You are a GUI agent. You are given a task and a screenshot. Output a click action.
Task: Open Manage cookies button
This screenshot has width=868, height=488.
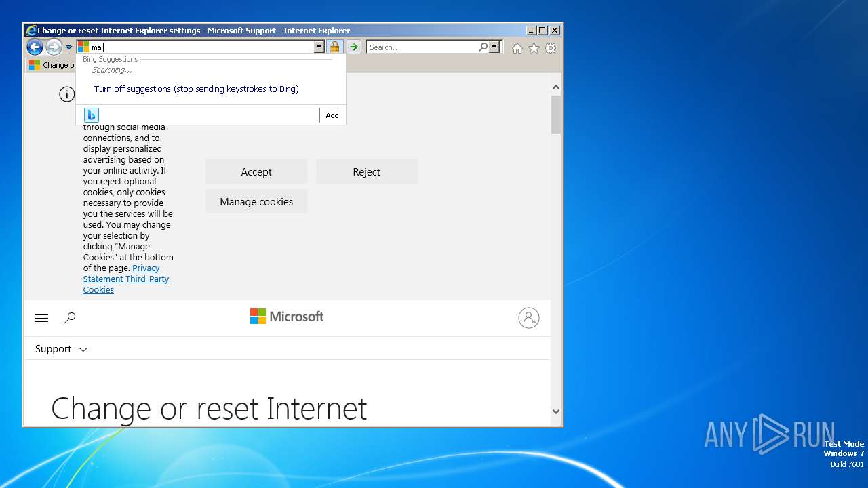256,201
